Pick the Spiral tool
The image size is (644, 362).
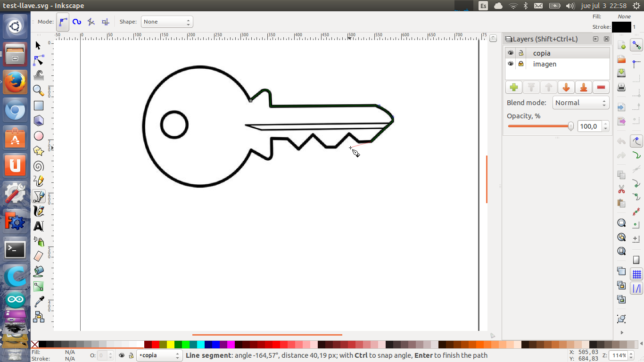[x=38, y=166]
